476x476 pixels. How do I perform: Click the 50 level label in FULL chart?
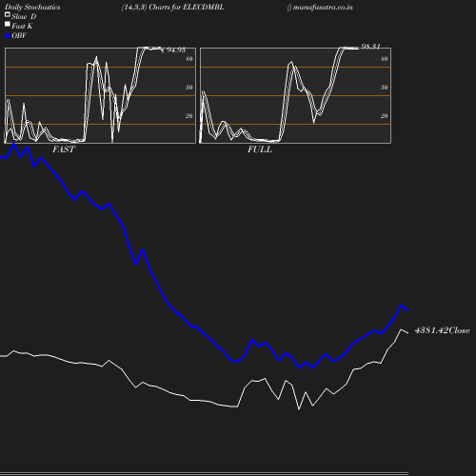(x=385, y=88)
